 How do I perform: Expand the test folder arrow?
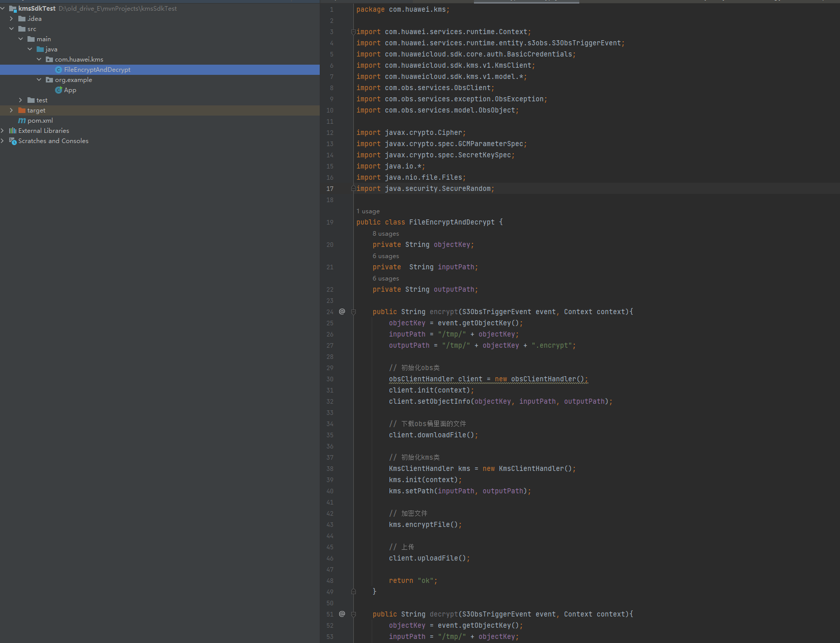(x=20, y=100)
